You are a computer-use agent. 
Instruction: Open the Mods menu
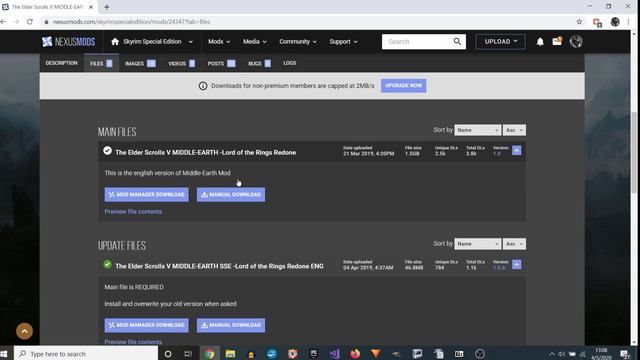point(219,42)
